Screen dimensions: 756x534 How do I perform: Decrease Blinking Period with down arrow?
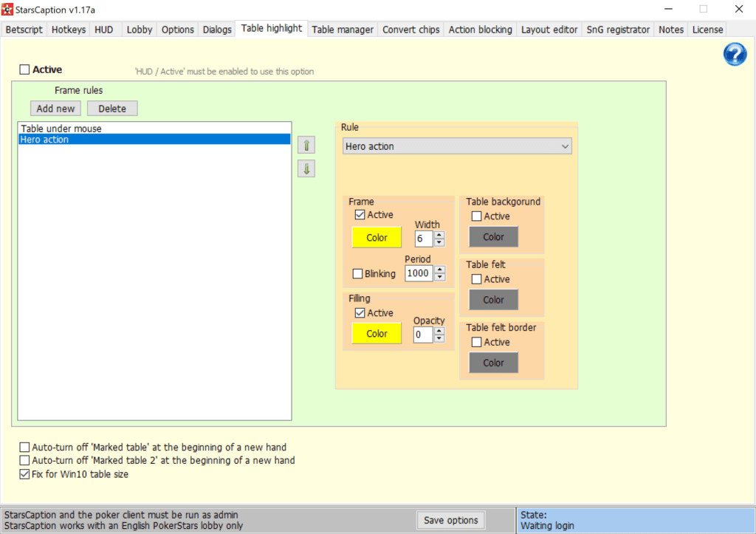tap(440, 277)
